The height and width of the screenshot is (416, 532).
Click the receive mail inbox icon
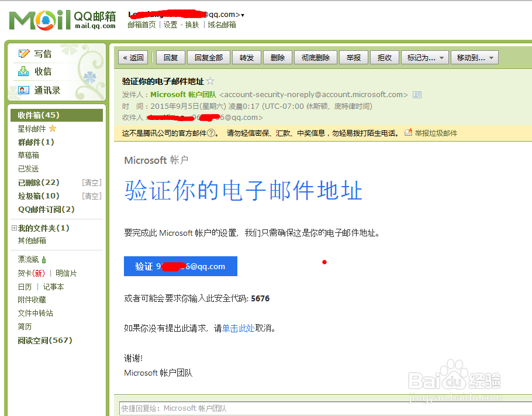pos(23,71)
